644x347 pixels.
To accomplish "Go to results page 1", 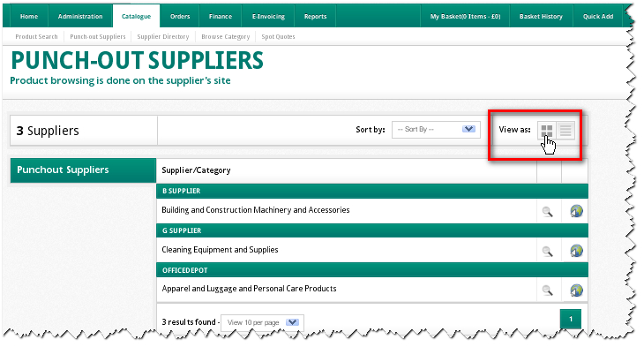I will pyautogui.click(x=571, y=319).
